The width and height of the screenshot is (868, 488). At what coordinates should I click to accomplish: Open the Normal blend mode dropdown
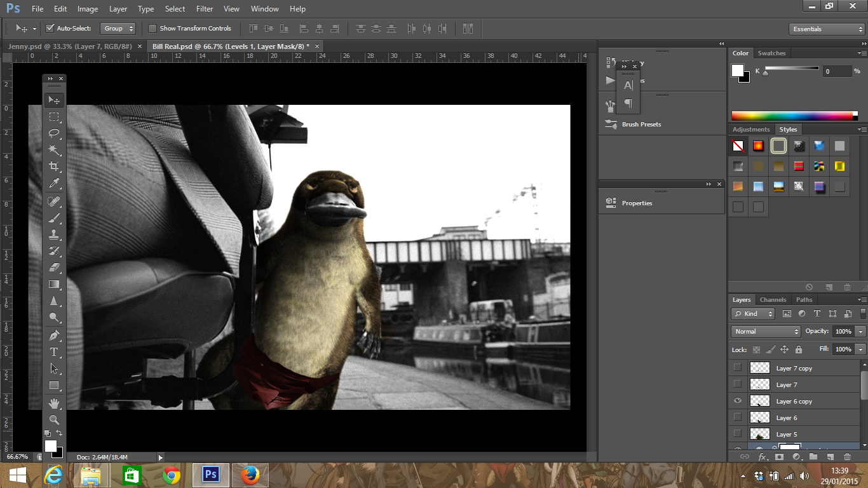coord(766,332)
